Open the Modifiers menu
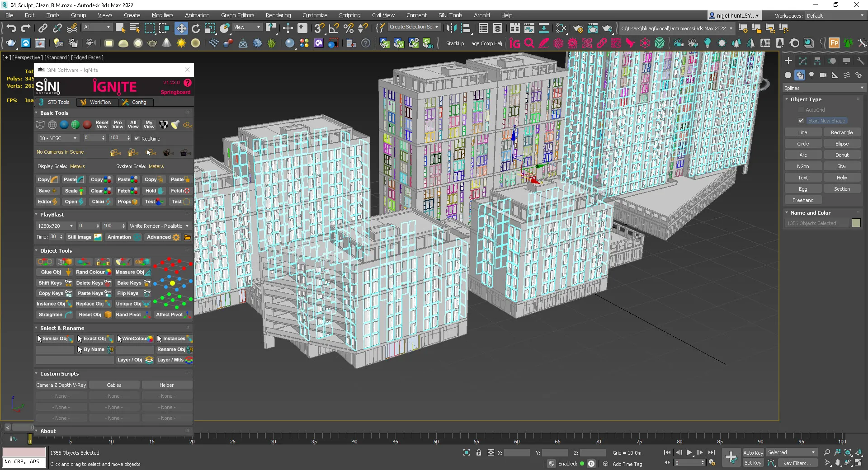 click(162, 15)
